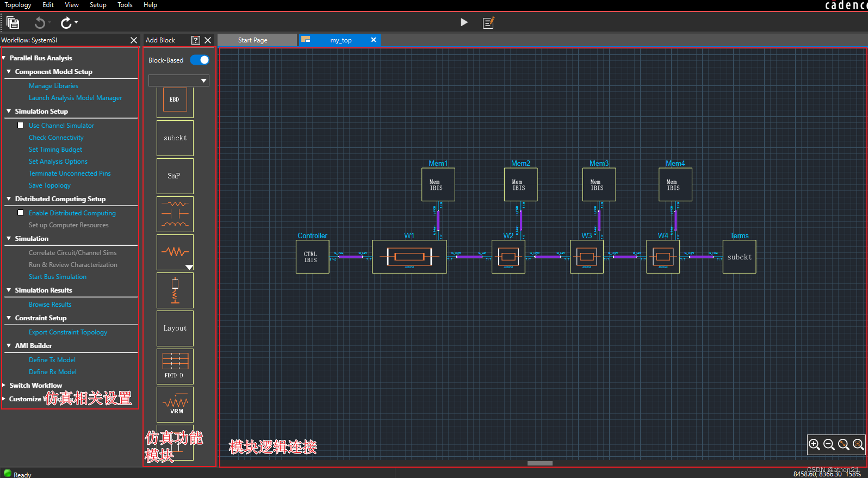Viewport: 868px width, 478px height.
Task: Open Set Analysis Options
Action: point(58,162)
